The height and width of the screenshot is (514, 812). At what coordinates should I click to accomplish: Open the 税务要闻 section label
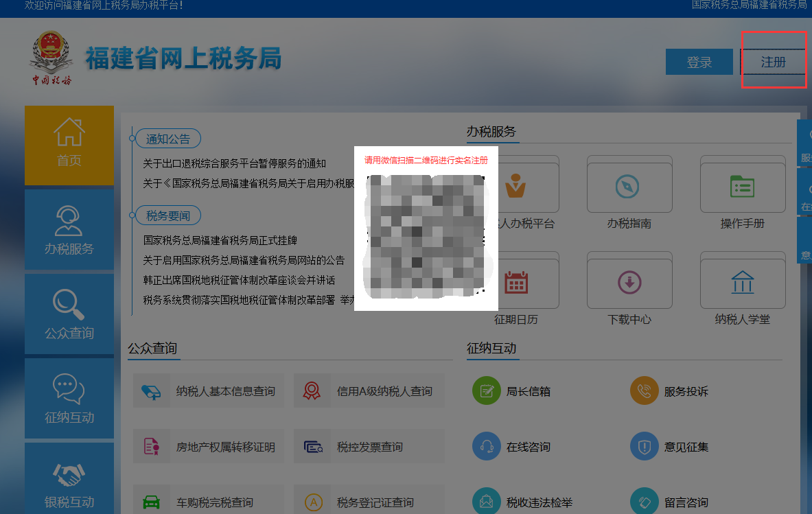[x=167, y=215]
